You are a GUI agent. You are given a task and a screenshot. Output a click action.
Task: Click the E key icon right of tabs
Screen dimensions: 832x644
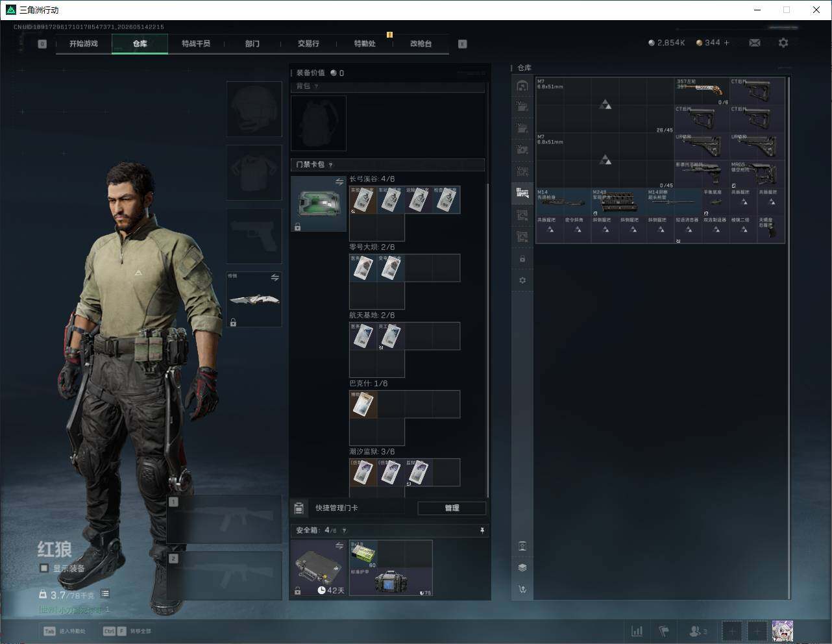click(463, 44)
